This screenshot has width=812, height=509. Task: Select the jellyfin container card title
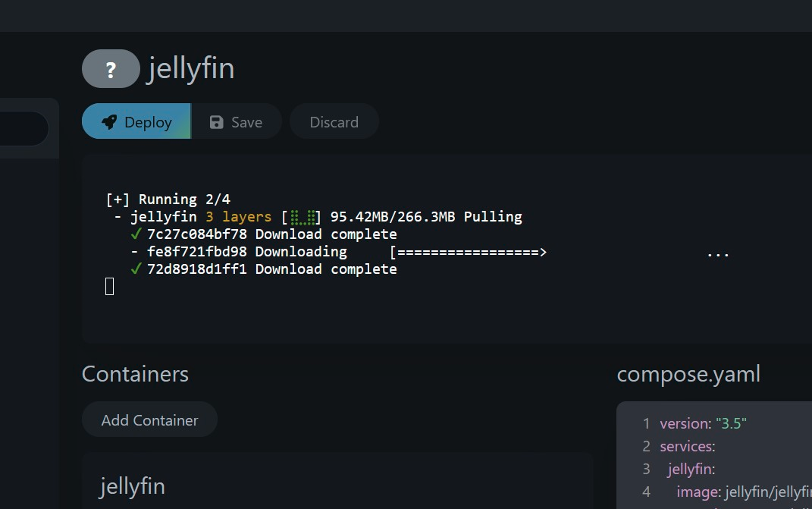132,486
